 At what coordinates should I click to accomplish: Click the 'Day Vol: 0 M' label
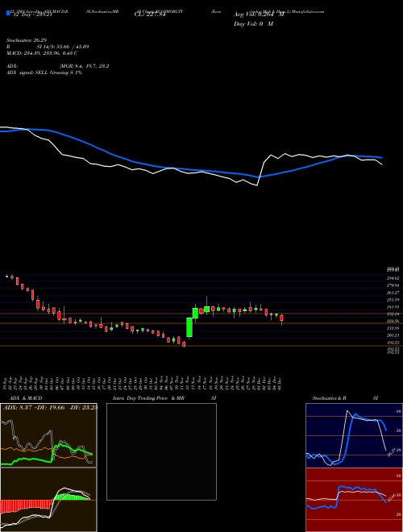(x=253, y=23)
